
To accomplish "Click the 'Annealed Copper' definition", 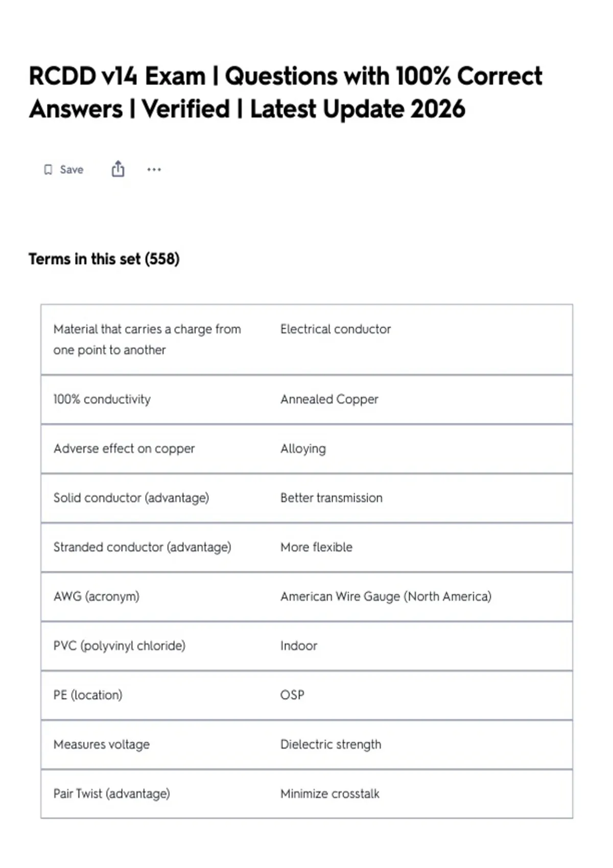I will pos(329,399).
